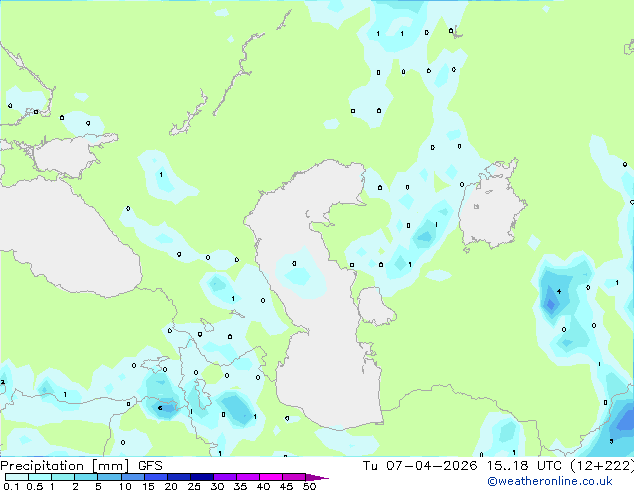Click the '6' precipitation value south of the Black Sea
This screenshot has width=634, height=490.
coord(160,408)
